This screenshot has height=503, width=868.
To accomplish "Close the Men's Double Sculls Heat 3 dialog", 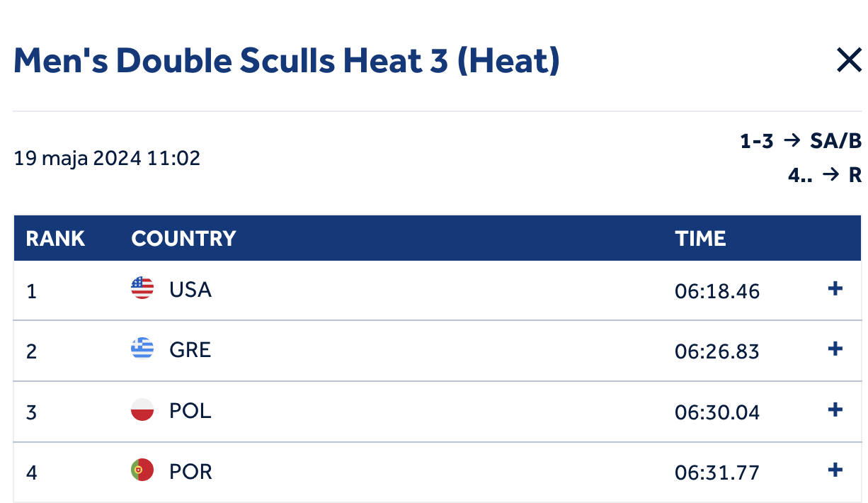I will coord(848,61).
